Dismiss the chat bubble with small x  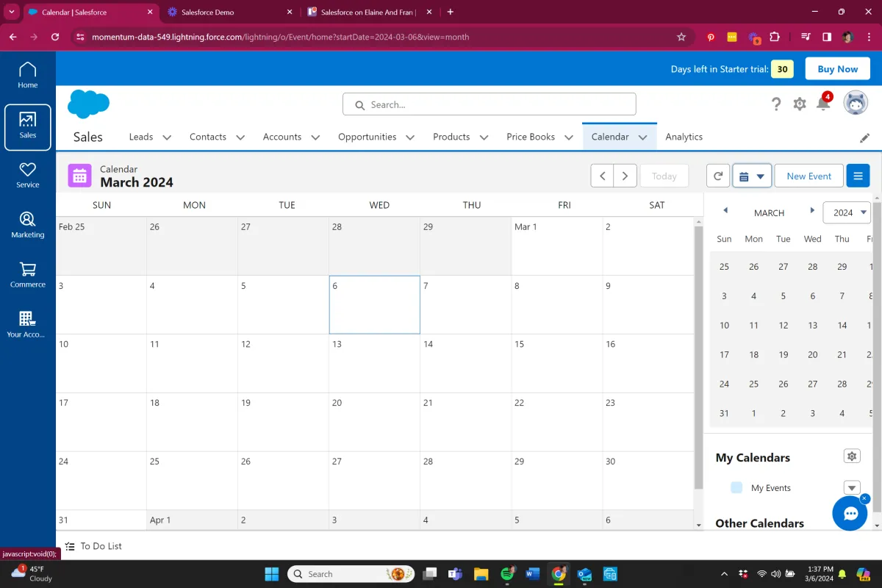[864, 498]
